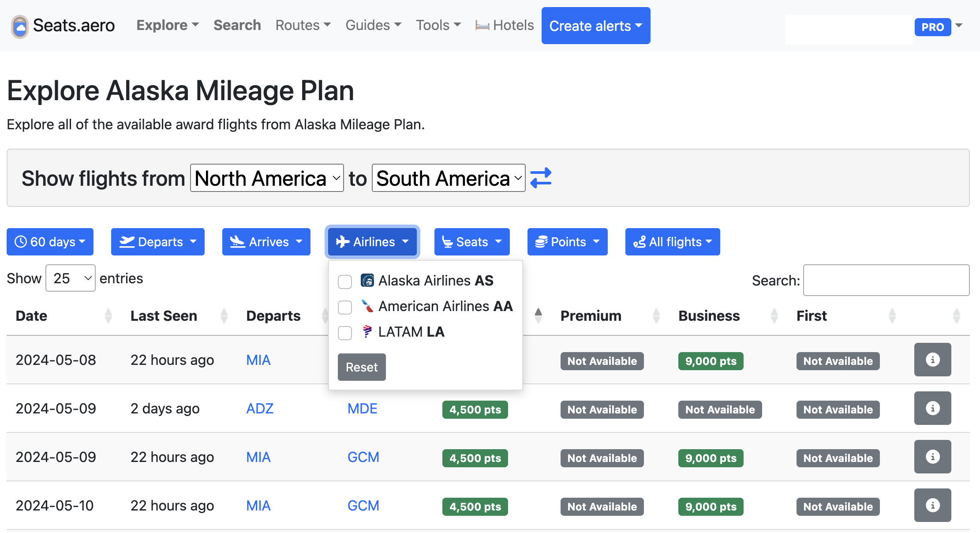980x533 pixels.
Task: Open account dropdown caret beside PRO
Action: 959,26
